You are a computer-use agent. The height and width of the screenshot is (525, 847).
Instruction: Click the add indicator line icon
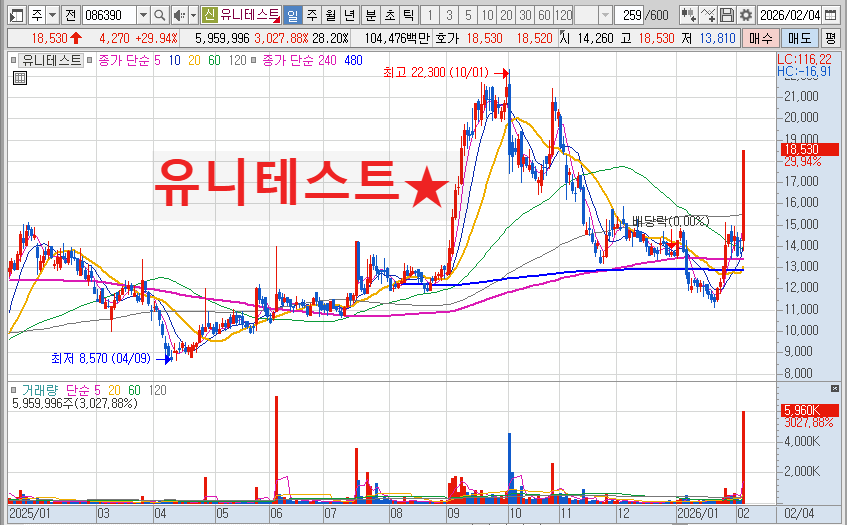click(x=708, y=15)
